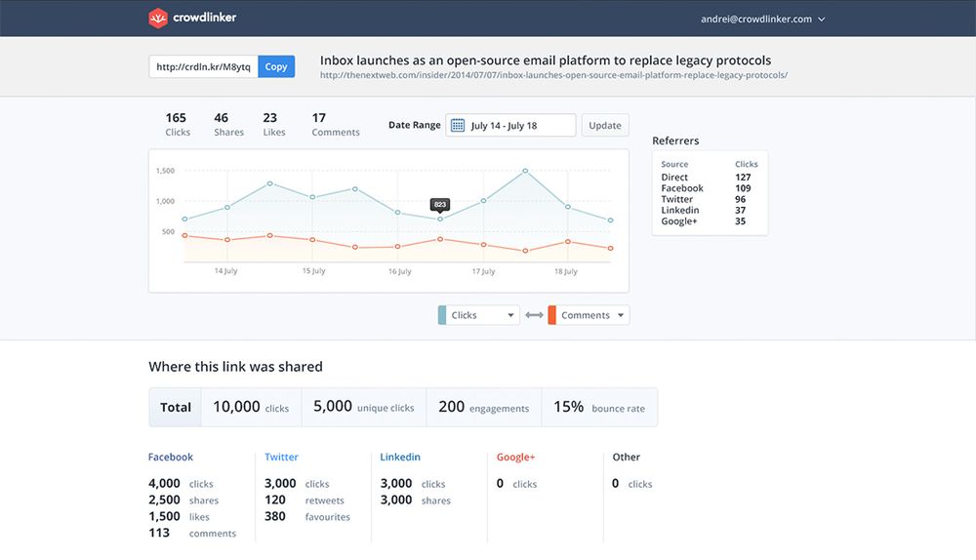Click the Crowdlinker hexagon logo icon
The height and width of the screenshot is (560, 976).
pos(158,18)
